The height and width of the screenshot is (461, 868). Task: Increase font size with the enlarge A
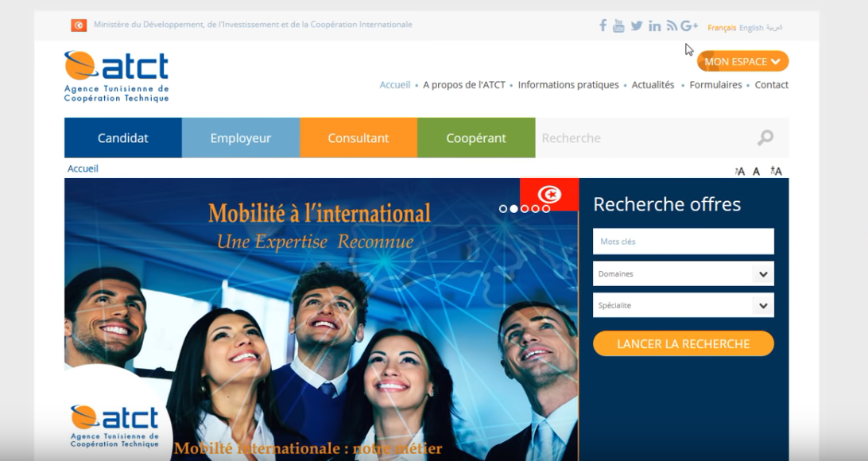coord(776,171)
